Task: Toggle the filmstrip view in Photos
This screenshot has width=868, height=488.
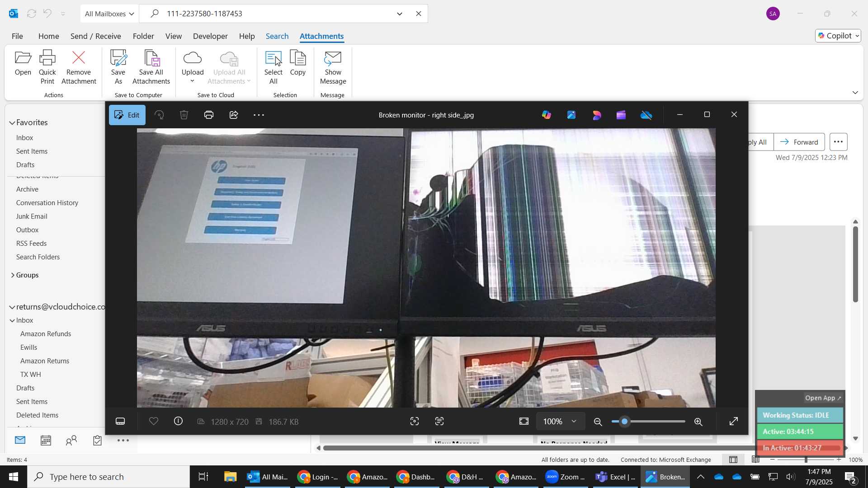Action: [x=120, y=421]
